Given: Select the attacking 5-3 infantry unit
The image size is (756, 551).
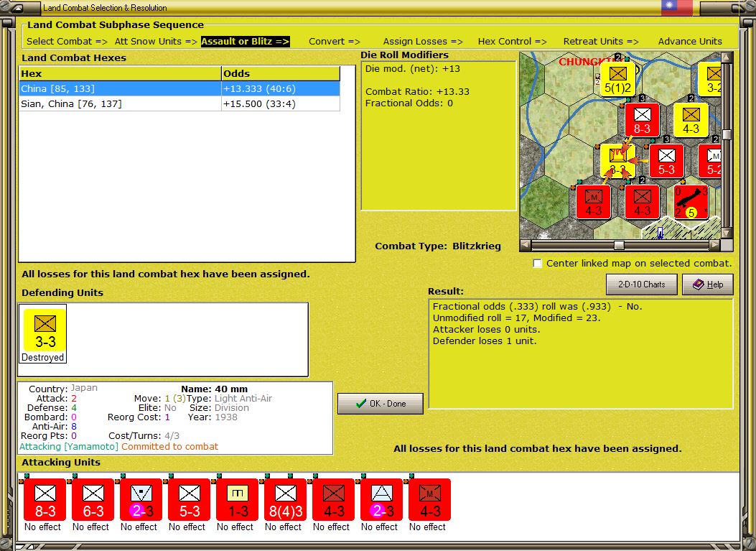Looking at the screenshot, I should tap(190, 500).
